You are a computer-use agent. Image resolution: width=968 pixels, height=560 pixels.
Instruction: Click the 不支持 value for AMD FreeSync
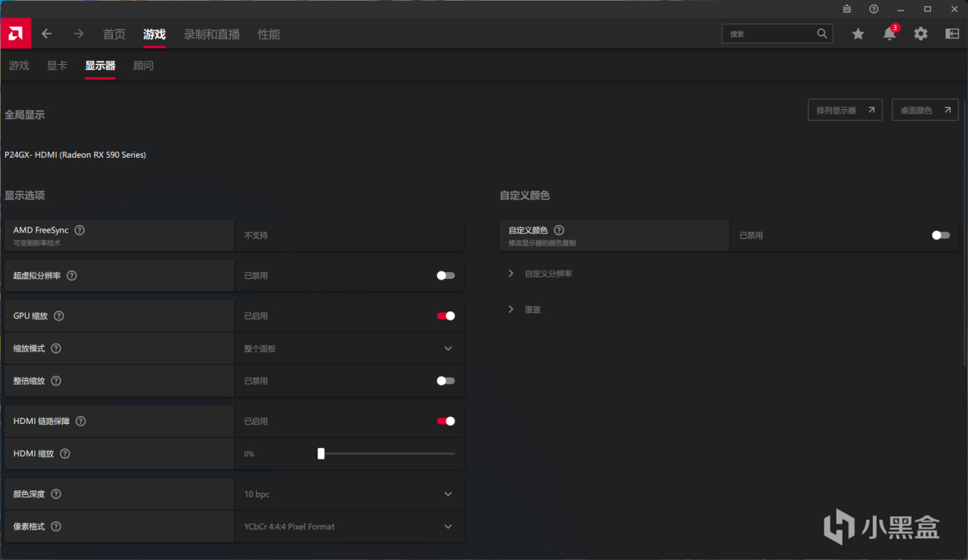point(256,235)
